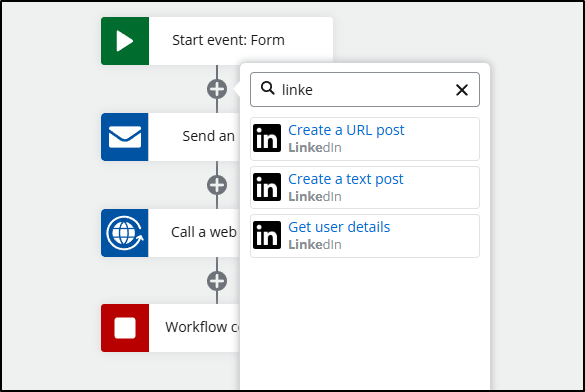Click the green Start event play icon
Viewport: 585px width, 392px height.
click(x=125, y=41)
